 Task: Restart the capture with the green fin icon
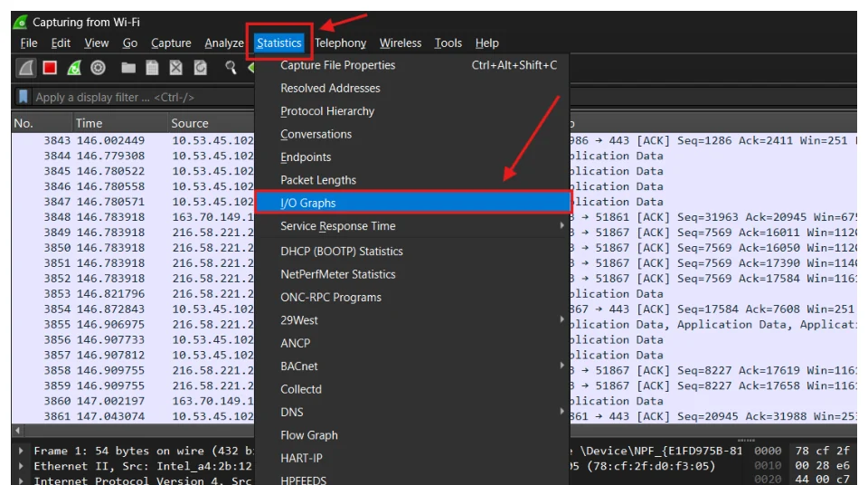coord(73,68)
